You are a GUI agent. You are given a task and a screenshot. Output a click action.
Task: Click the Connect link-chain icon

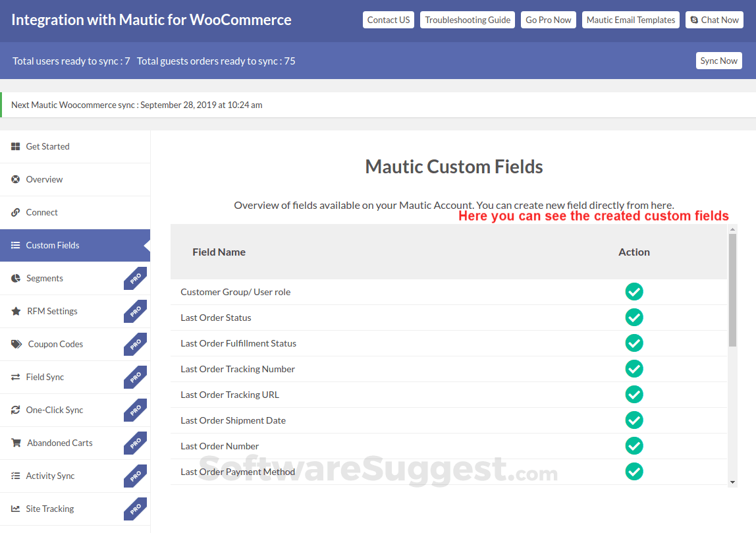point(15,212)
